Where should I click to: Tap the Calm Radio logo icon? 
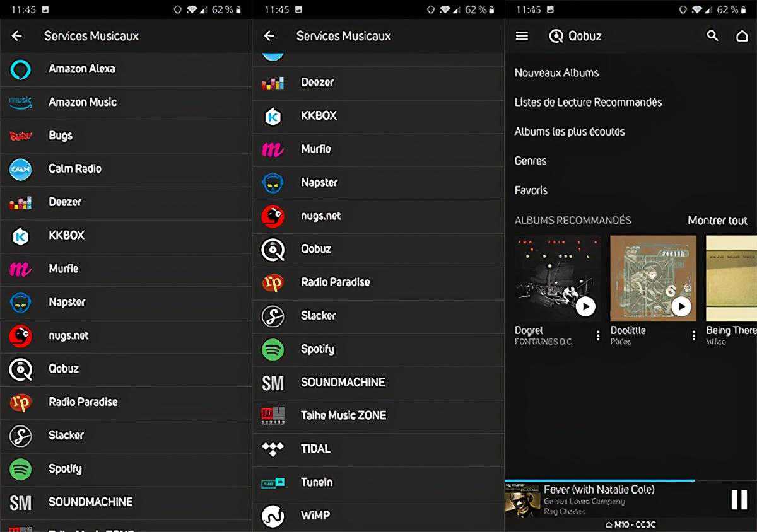(x=20, y=169)
